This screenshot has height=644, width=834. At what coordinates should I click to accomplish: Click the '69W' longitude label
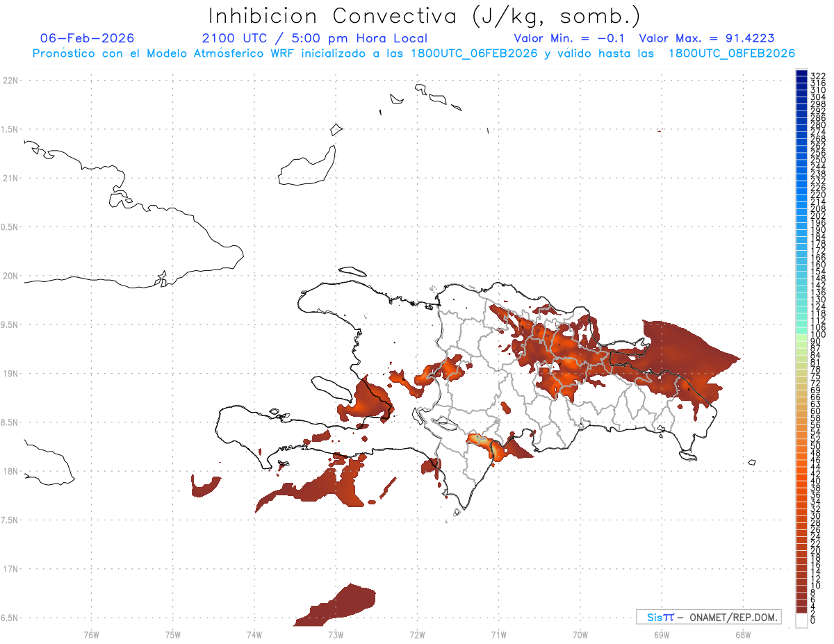[x=661, y=634]
